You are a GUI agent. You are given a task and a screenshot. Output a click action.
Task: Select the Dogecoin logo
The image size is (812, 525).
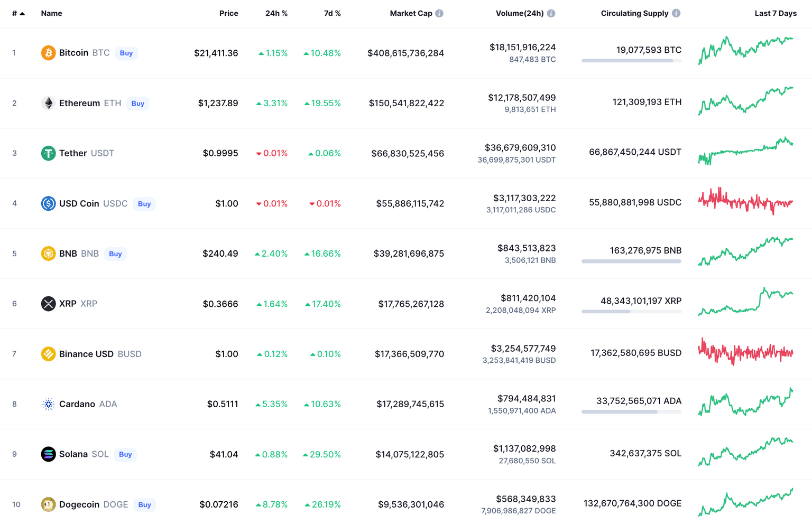click(x=48, y=504)
